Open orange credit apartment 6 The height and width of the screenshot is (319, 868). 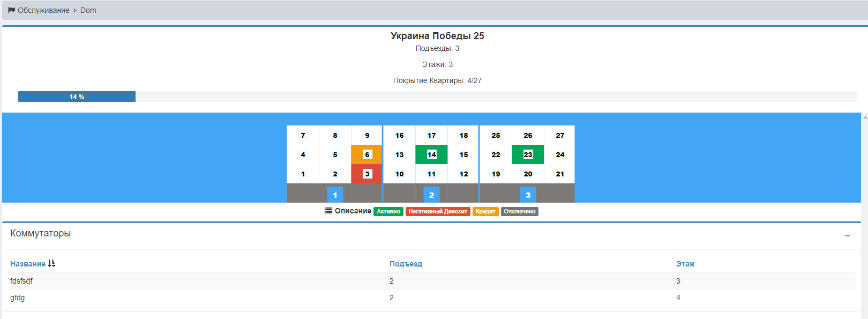pyautogui.click(x=367, y=154)
